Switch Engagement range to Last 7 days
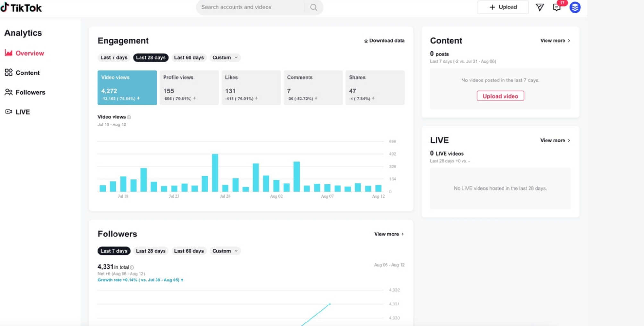This screenshot has width=644, height=326. (x=114, y=57)
